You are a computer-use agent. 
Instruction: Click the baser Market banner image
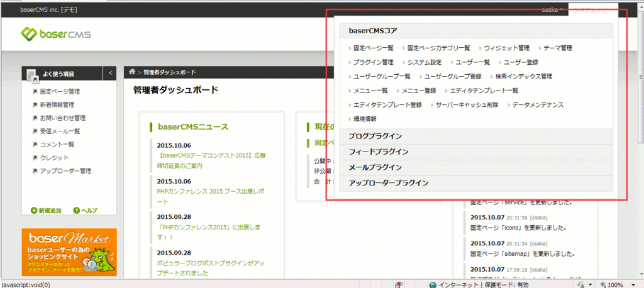[x=69, y=252]
